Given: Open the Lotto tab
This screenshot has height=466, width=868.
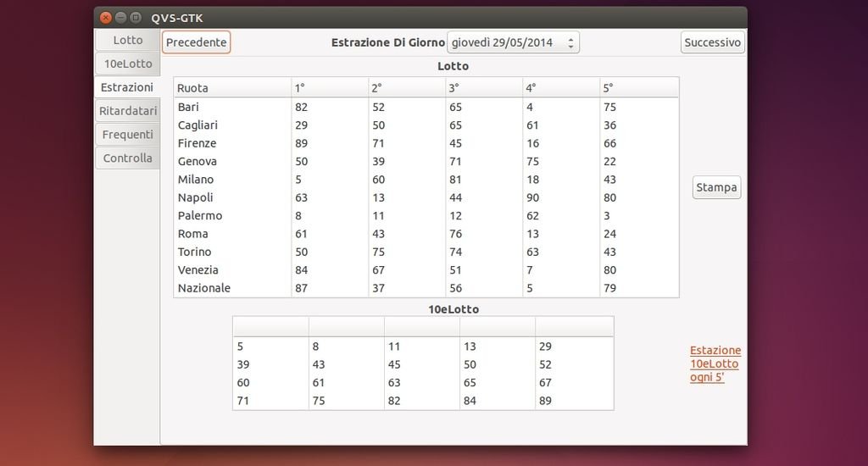Looking at the screenshot, I should click(128, 41).
